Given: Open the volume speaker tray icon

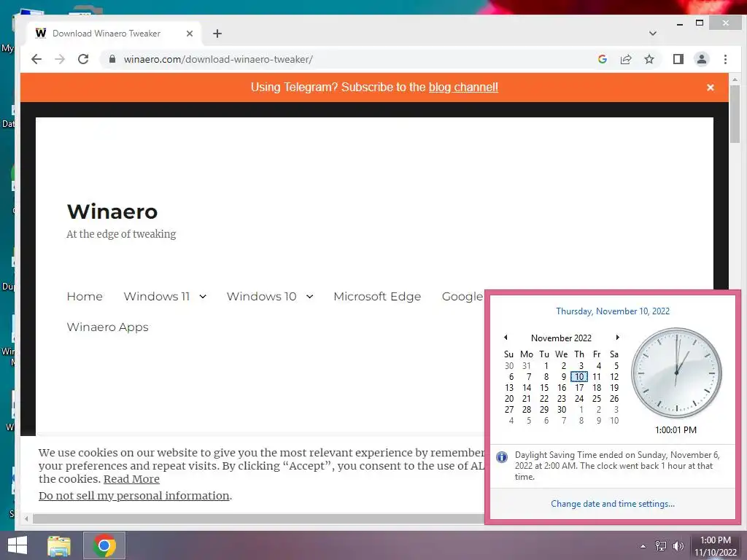Looking at the screenshot, I should (x=678, y=546).
